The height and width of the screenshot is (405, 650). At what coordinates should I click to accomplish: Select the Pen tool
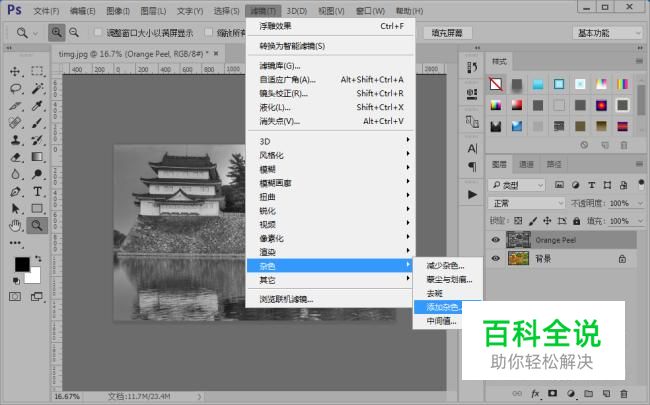click(15, 192)
